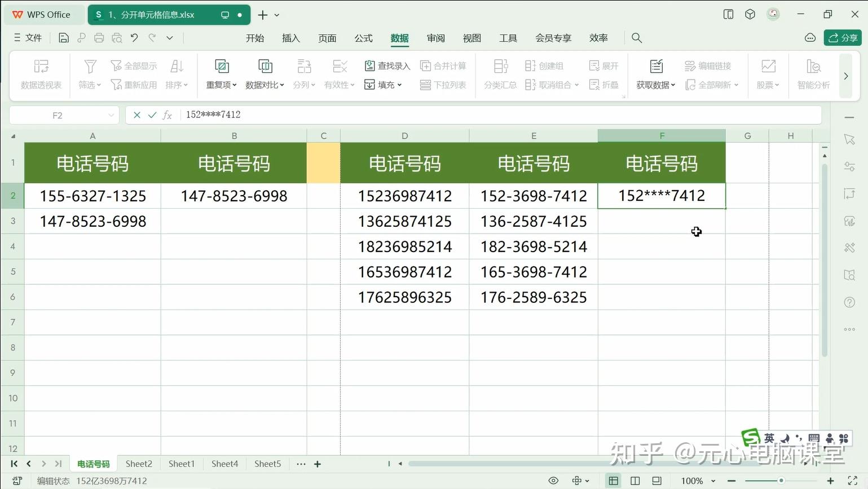
Task: Click the zoom slider handle
Action: point(781,481)
